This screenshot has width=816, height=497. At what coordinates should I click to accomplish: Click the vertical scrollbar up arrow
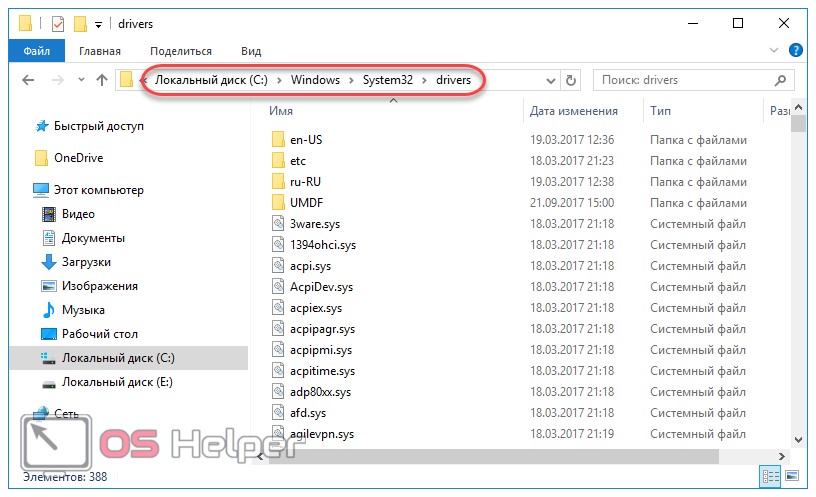tap(798, 107)
